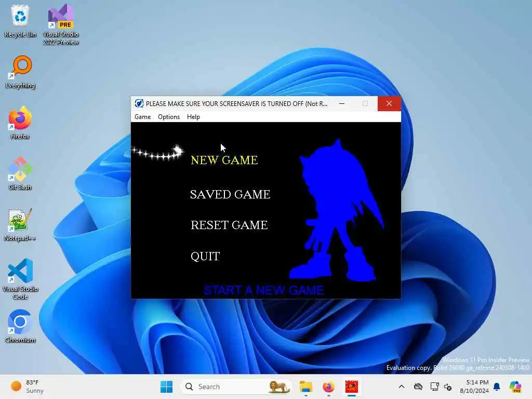Click the display/network tray icon

pos(434,387)
